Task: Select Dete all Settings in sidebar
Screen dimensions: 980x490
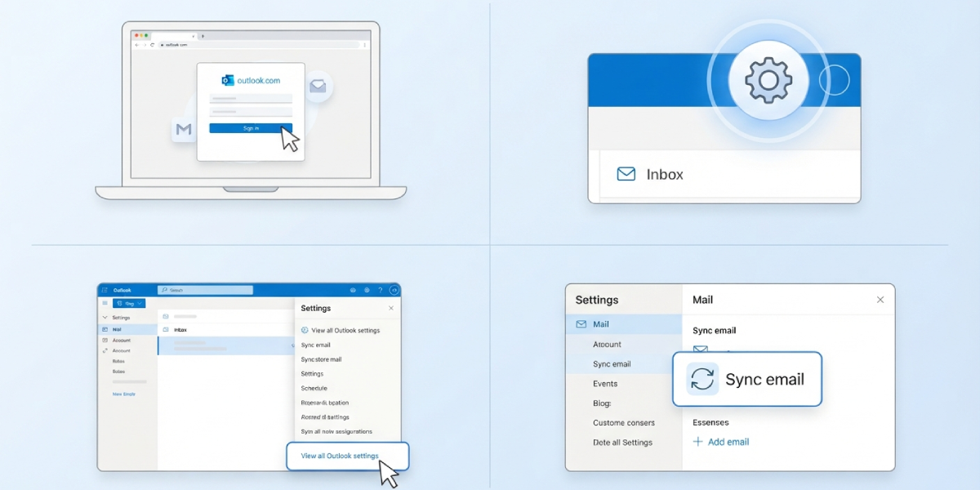Action: [622, 443]
